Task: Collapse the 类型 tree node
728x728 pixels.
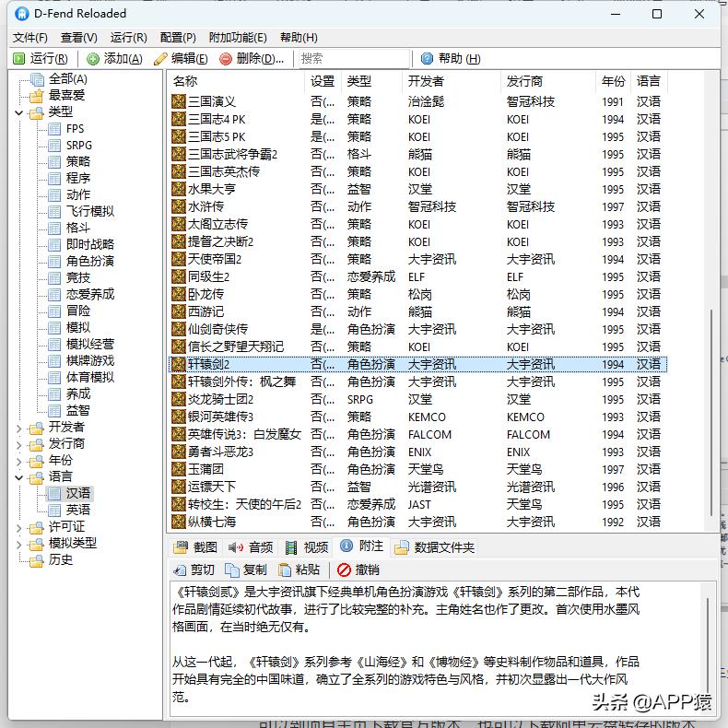Action: pos(19,112)
